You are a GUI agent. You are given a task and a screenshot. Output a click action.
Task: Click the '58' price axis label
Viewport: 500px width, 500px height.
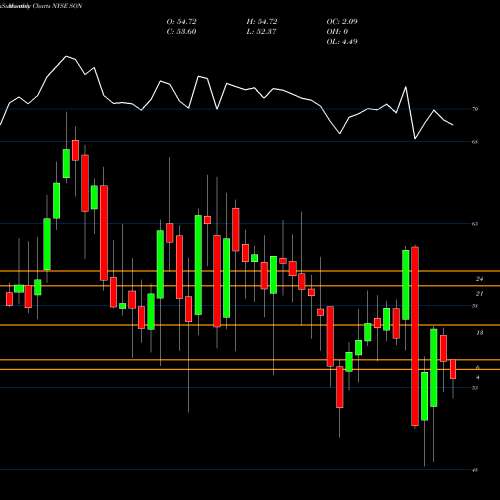[x=475, y=306]
